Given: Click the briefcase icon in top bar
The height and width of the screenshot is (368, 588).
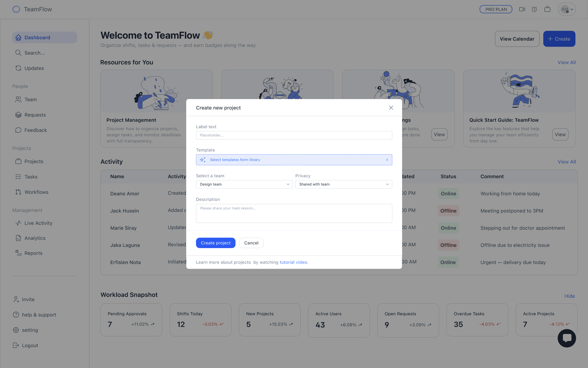Looking at the screenshot, I should tap(547, 9).
